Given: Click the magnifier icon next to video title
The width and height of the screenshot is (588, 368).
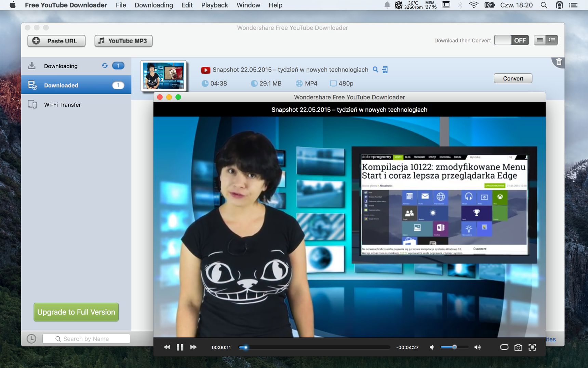Looking at the screenshot, I should 375,69.
